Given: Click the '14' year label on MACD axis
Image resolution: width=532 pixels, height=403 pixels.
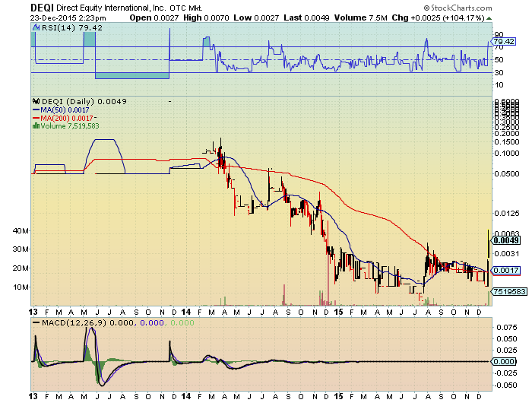Looking at the screenshot, I should click(x=185, y=396).
